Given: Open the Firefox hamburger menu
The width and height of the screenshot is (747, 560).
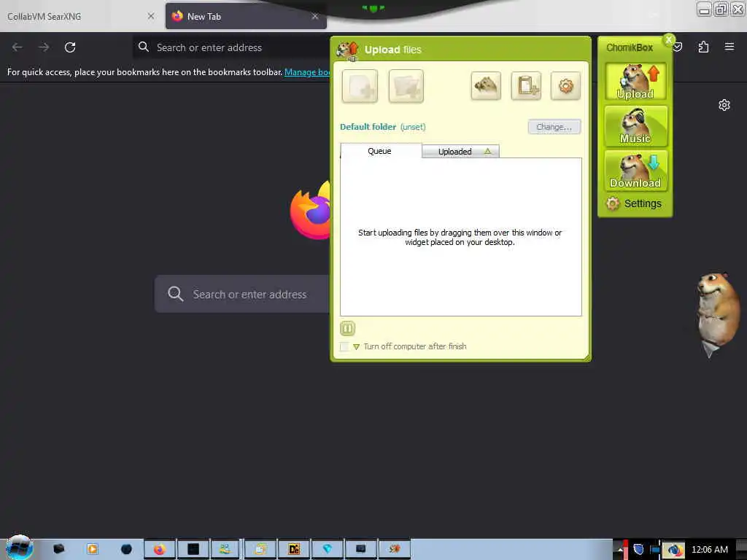Looking at the screenshot, I should [x=729, y=47].
